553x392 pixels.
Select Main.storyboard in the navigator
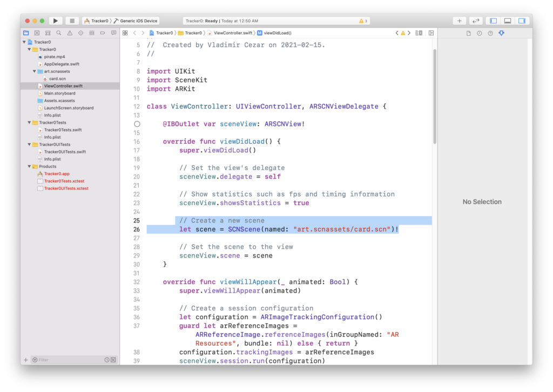[59, 93]
